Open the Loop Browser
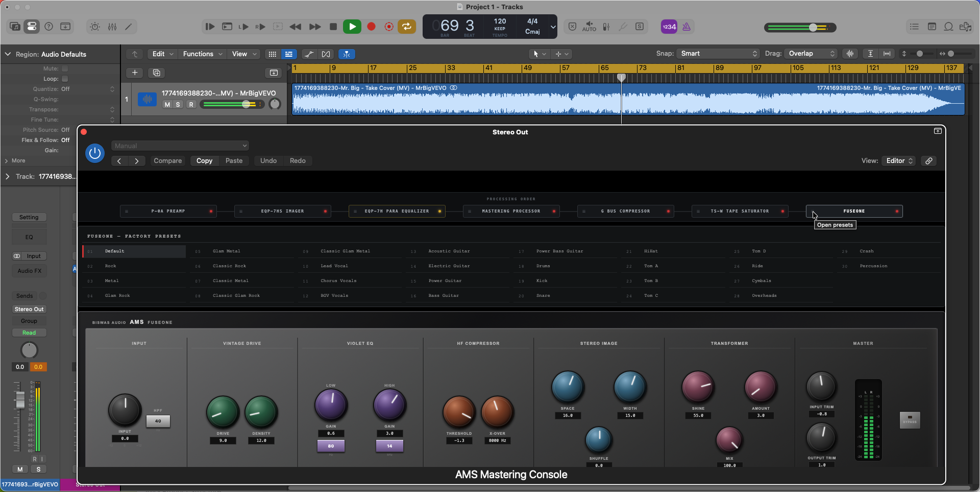The image size is (980, 492). click(948, 27)
